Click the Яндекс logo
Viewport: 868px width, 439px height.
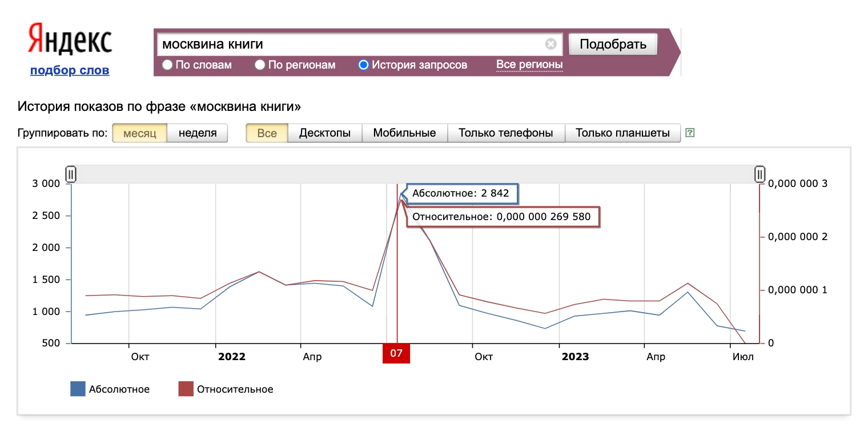click(x=70, y=40)
